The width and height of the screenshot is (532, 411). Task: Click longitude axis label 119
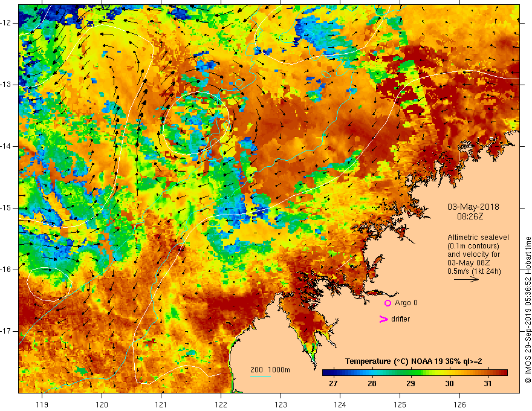click(x=42, y=404)
